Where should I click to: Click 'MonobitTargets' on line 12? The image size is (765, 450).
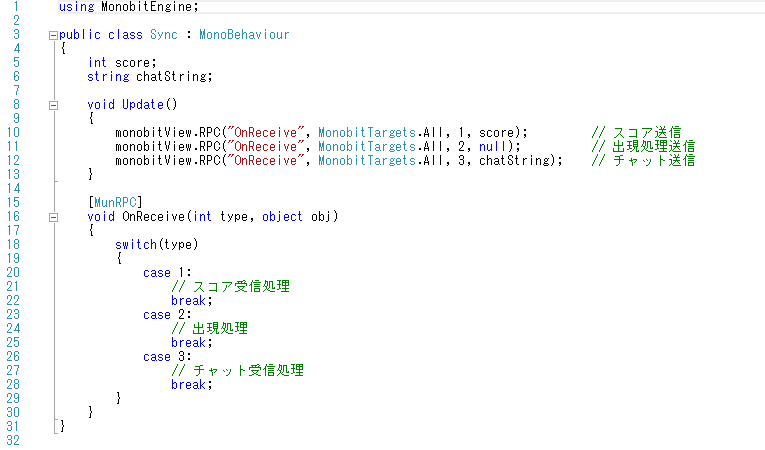367,161
